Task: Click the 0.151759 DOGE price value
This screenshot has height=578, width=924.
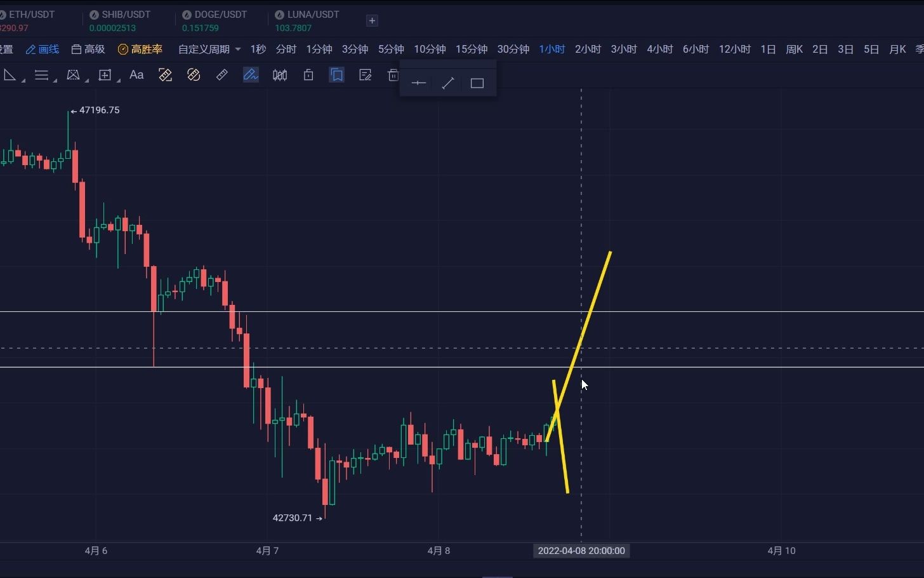Action: click(200, 28)
